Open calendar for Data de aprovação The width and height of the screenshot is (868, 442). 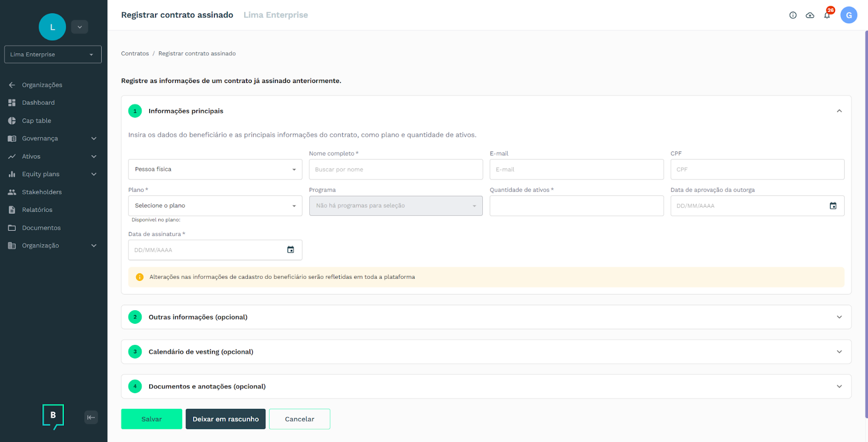click(x=833, y=206)
